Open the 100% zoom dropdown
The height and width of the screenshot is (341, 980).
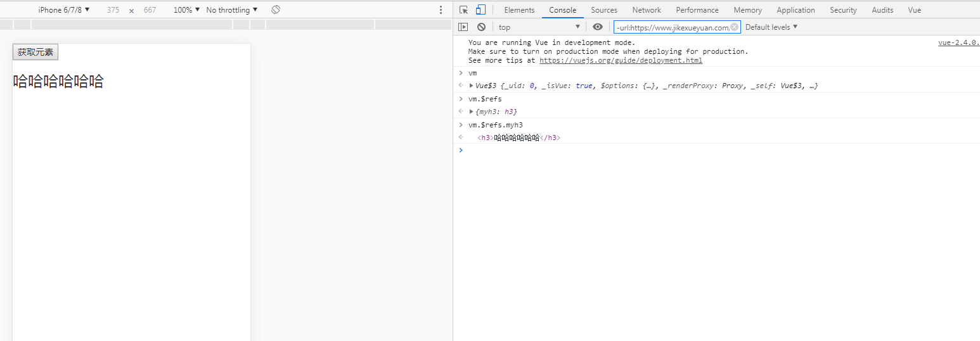186,10
